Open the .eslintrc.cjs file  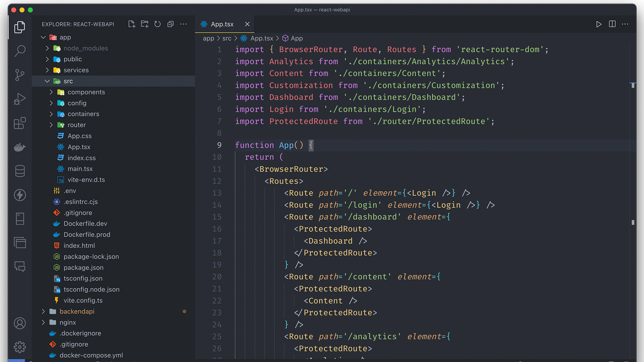tap(113, 202)
